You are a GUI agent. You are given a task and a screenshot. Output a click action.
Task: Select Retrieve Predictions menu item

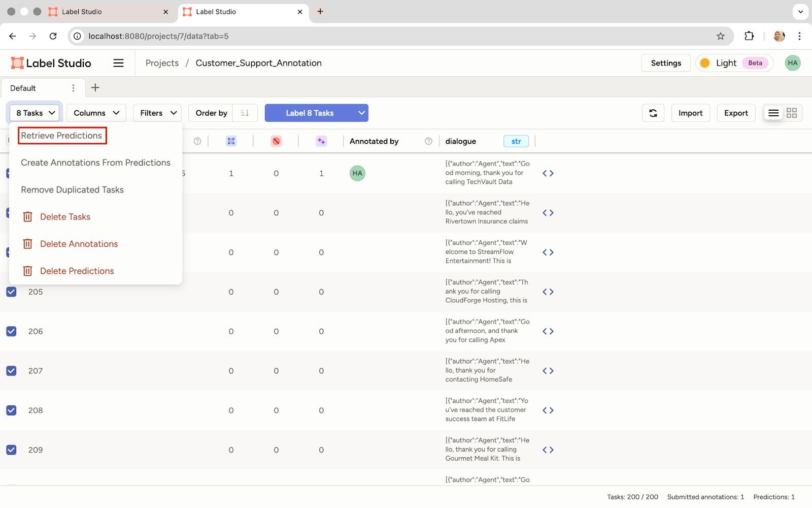click(x=61, y=136)
